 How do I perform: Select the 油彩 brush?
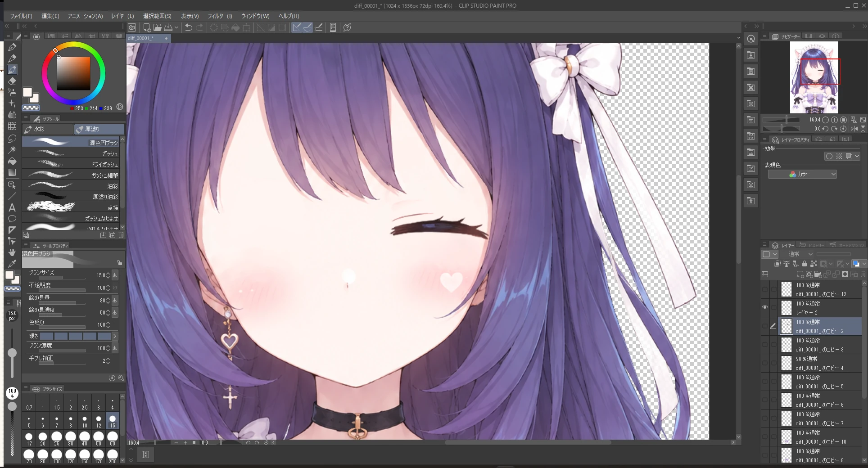(71, 186)
